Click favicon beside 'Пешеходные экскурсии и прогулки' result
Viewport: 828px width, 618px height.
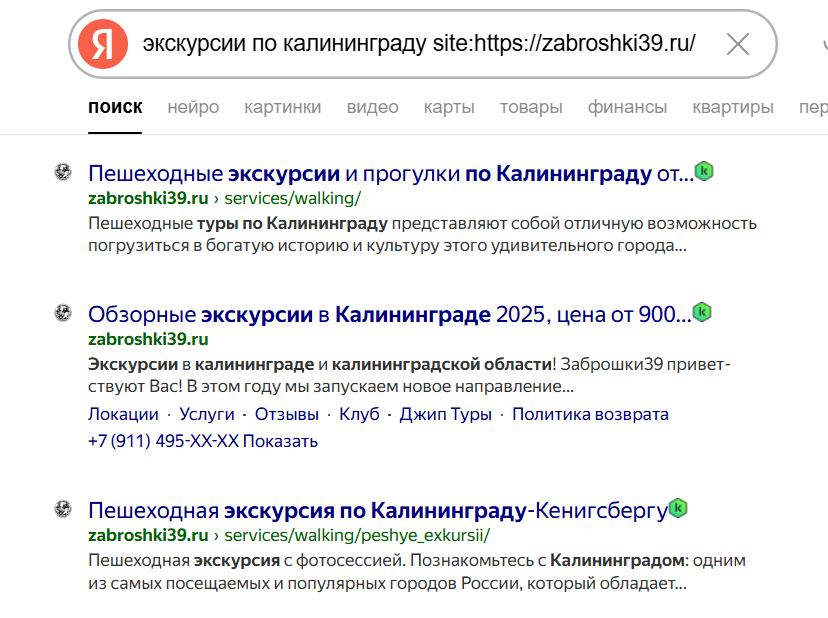[x=63, y=172]
